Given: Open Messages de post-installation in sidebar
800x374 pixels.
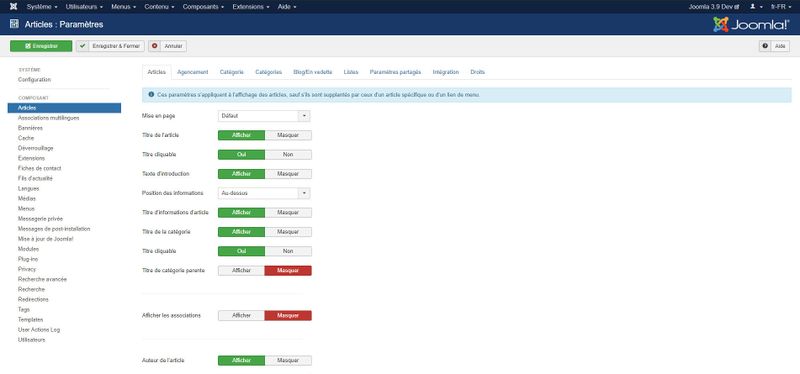Looking at the screenshot, I should click(x=54, y=229).
